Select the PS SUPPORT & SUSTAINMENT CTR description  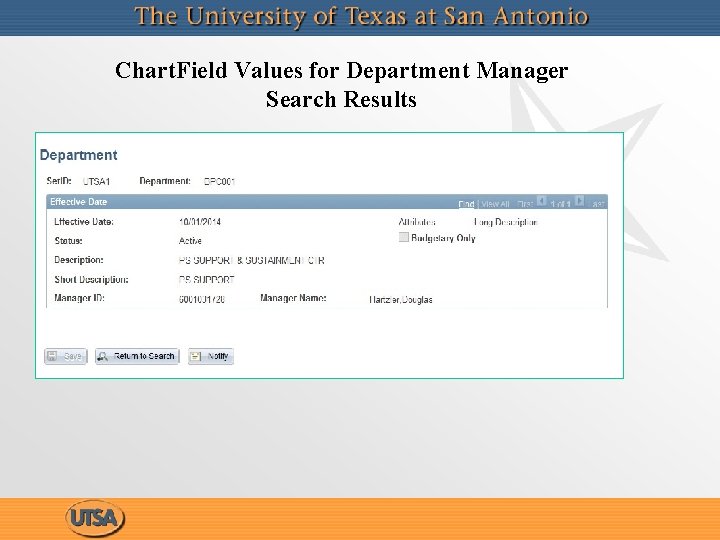252,260
